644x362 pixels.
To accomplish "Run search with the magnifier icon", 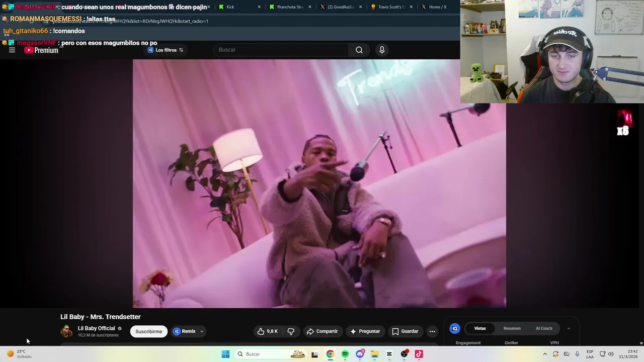I will click(359, 50).
